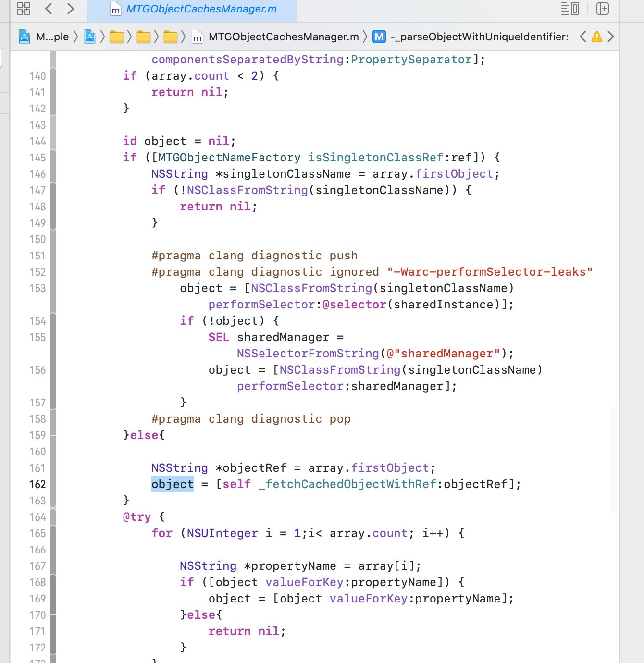Add a new editor split pane
The width and height of the screenshot is (644, 663).
point(602,9)
